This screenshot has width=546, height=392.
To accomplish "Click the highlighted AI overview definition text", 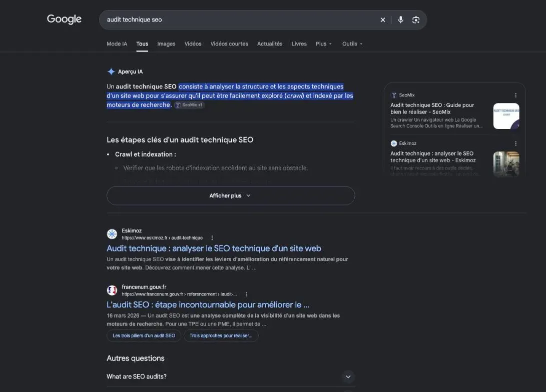I will pyautogui.click(x=230, y=95).
